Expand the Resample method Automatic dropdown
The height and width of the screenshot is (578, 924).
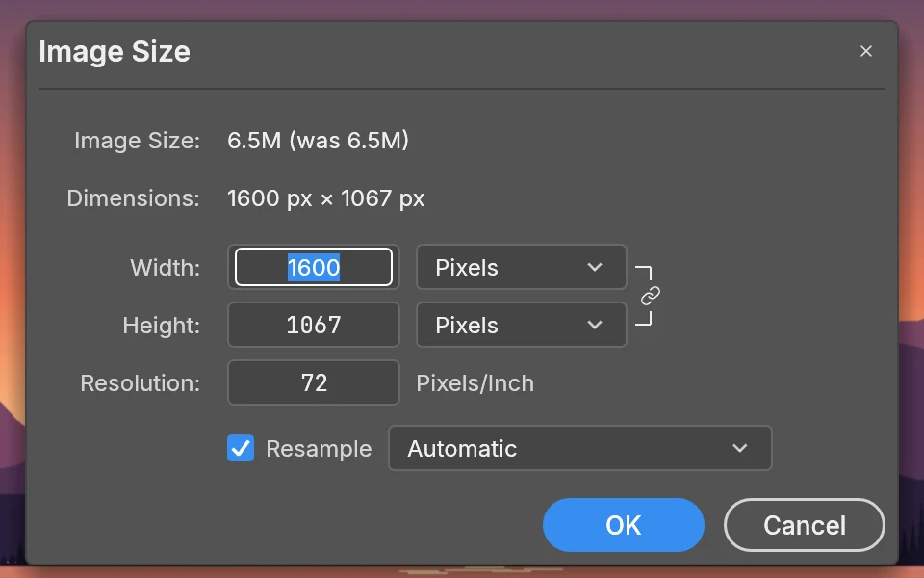[x=579, y=448]
